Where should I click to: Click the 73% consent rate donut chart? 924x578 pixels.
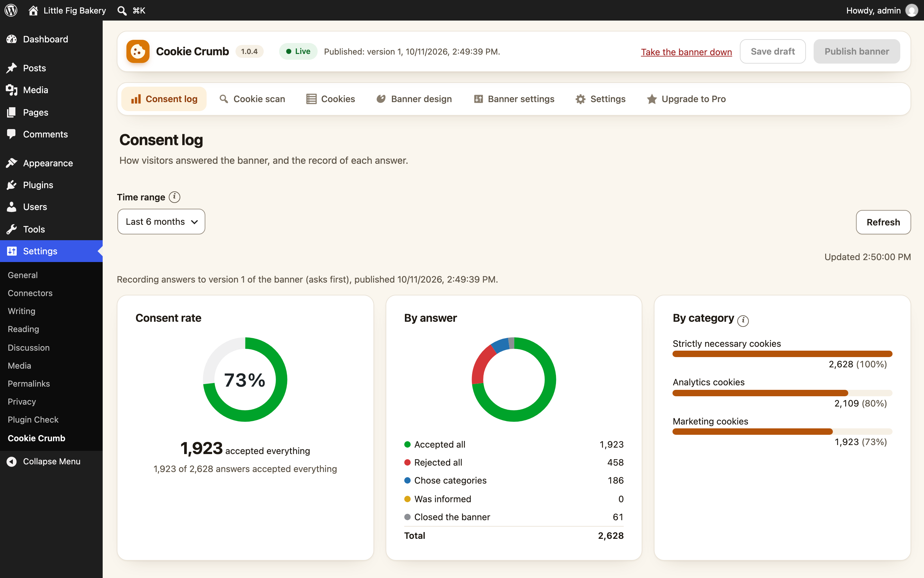245,380
